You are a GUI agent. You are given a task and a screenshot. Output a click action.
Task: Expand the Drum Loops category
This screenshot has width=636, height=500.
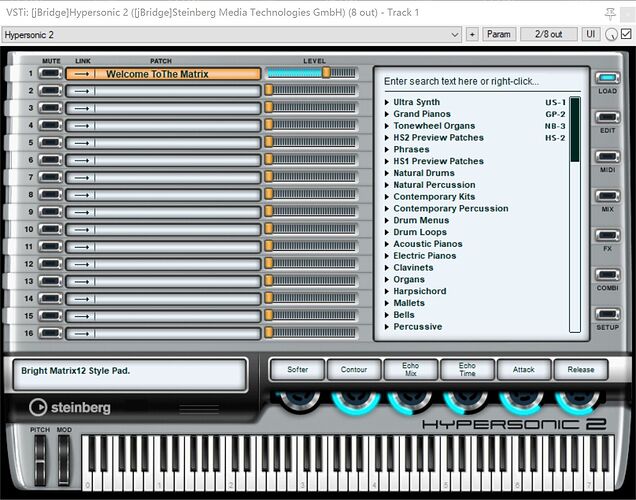(x=420, y=232)
